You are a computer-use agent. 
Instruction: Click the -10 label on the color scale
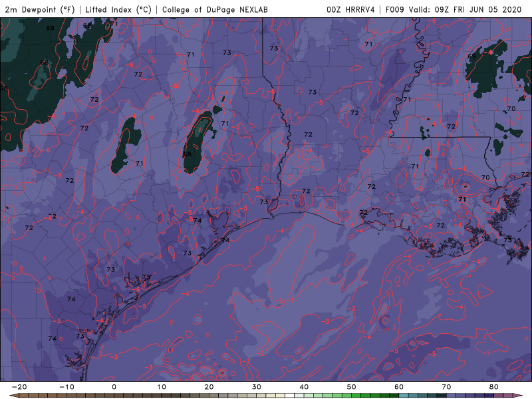pyautogui.click(x=66, y=387)
